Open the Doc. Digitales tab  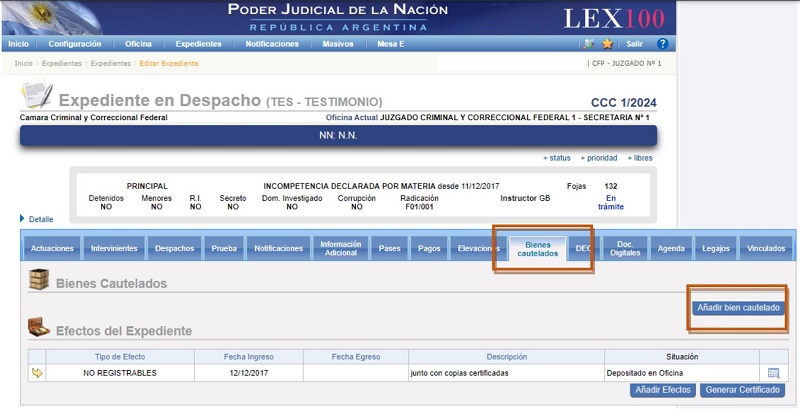(625, 248)
